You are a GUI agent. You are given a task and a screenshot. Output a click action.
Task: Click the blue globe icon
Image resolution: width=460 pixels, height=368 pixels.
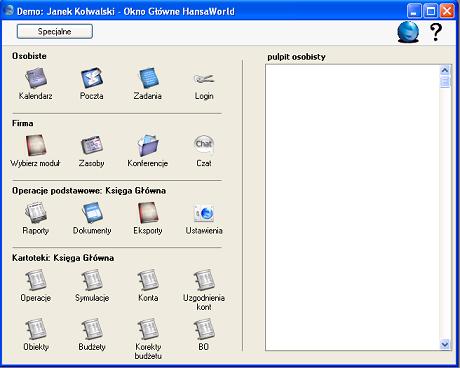408,32
